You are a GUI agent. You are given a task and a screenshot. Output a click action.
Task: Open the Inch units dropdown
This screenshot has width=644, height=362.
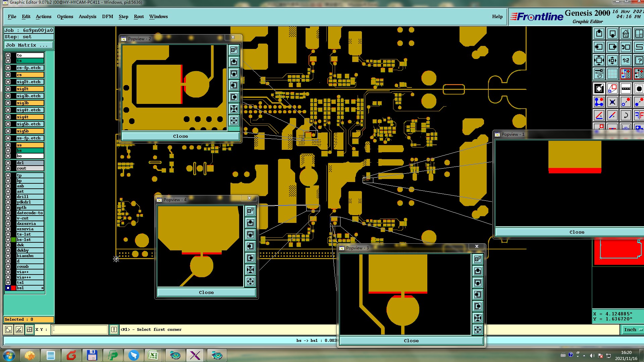[633, 329]
